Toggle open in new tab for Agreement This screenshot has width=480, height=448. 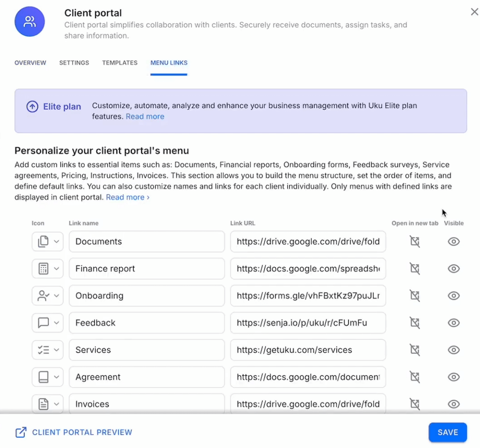[414, 377]
